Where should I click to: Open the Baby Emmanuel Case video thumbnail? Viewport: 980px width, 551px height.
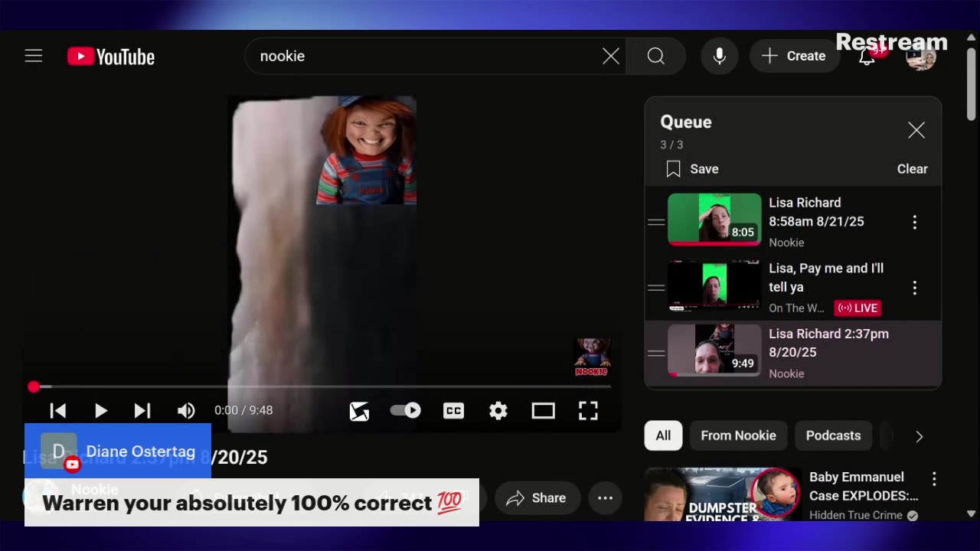tap(723, 495)
